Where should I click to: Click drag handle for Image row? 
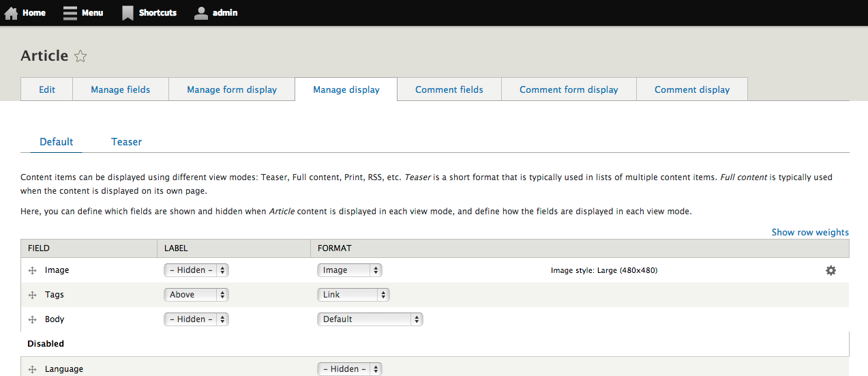(x=32, y=271)
